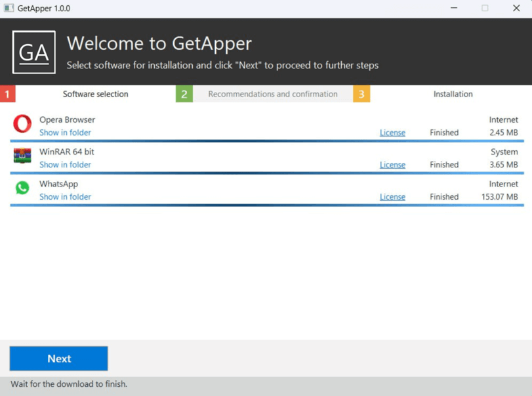Click WhatsApp's Internet category label
The height and width of the screenshot is (396, 532).
(504, 184)
